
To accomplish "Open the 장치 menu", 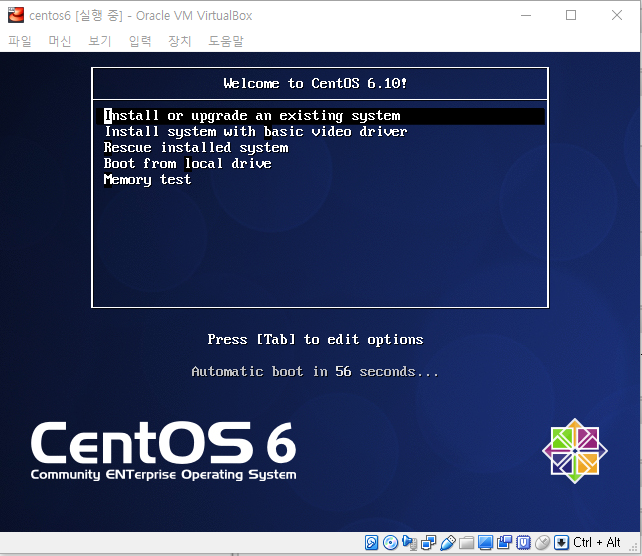I will click(180, 41).
